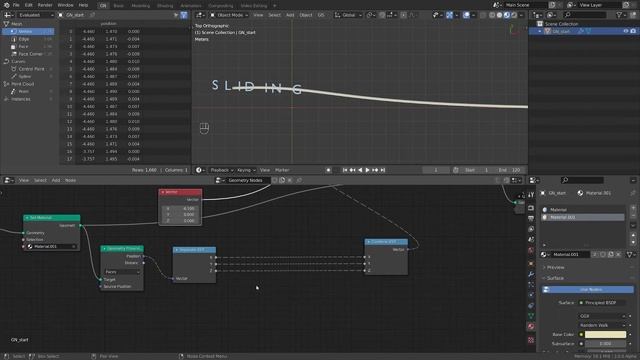Screen dimensions: 640x360
Task: Open the viewport Add menu
Action: pos(290,15)
